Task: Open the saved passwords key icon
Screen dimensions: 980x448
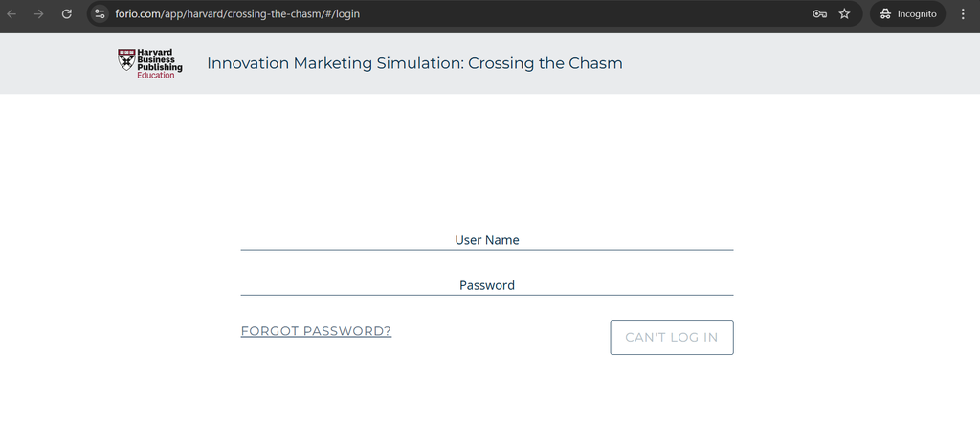Action: point(819,14)
